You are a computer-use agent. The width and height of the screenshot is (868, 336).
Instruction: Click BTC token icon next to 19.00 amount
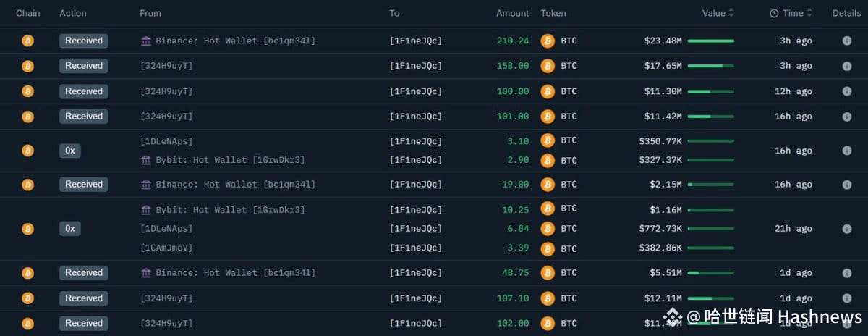click(x=548, y=185)
